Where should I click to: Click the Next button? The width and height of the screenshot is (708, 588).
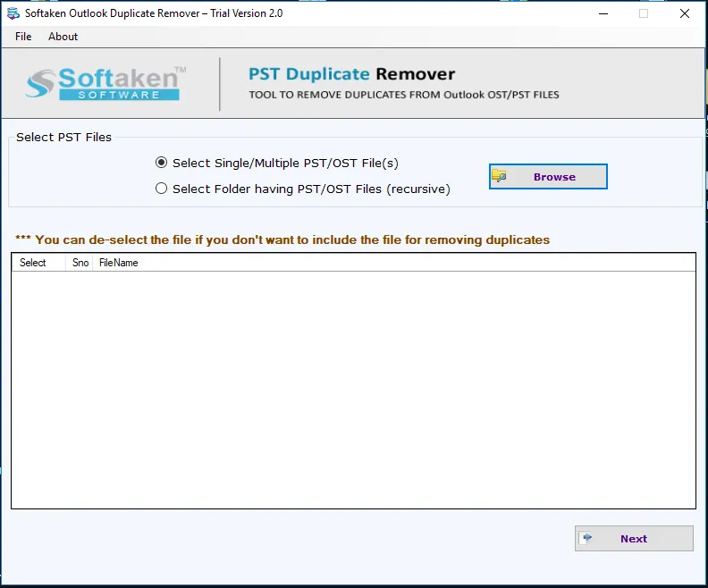634,538
